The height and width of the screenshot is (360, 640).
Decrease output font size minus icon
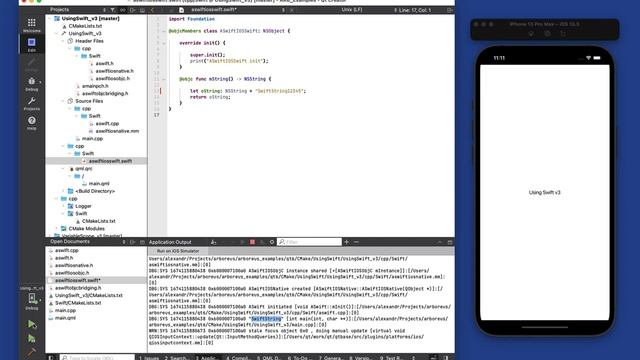tap(356, 242)
